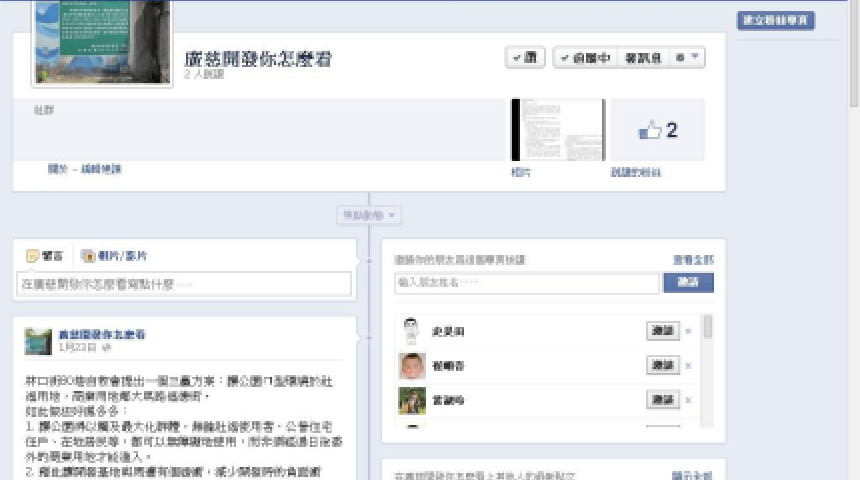Click the thumbs-up likes tile showing 2
The image size is (860, 480).
pos(657,130)
